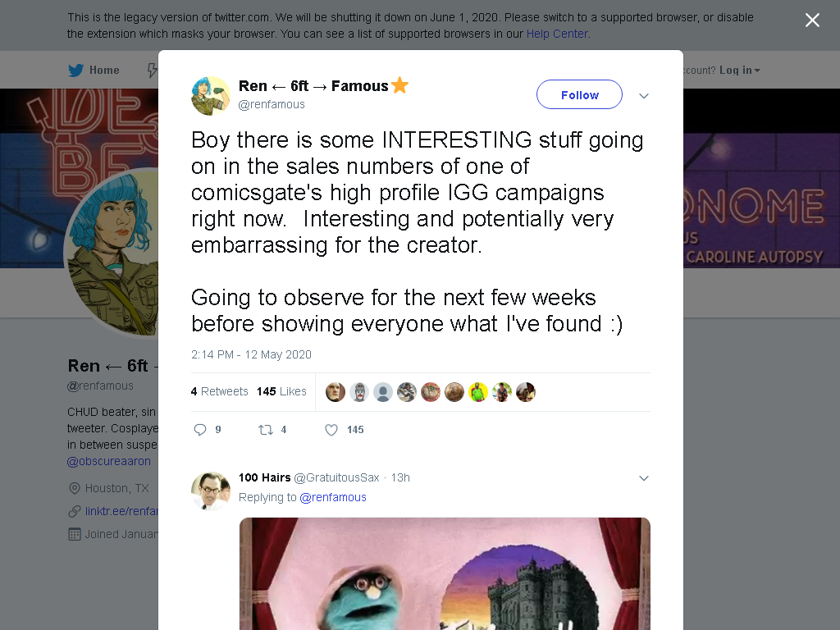Click the Twitter bird Home icon
The image size is (840, 630).
click(x=76, y=71)
